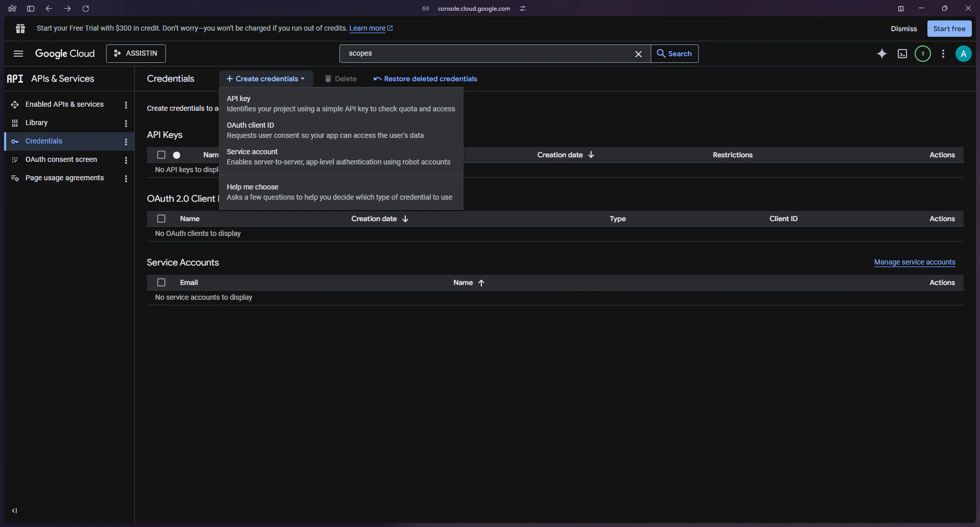Click the API logo beside APIs & Services
980x527 pixels.
click(x=15, y=79)
